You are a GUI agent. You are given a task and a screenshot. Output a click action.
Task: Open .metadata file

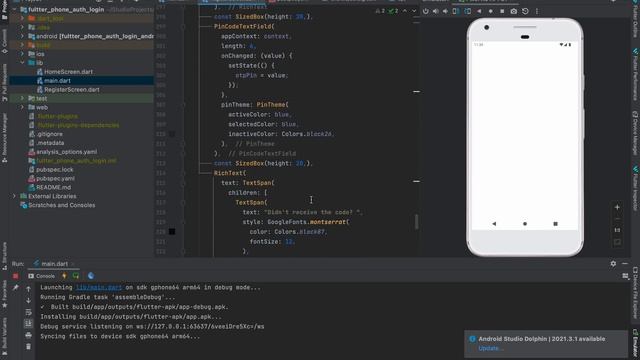point(50,143)
